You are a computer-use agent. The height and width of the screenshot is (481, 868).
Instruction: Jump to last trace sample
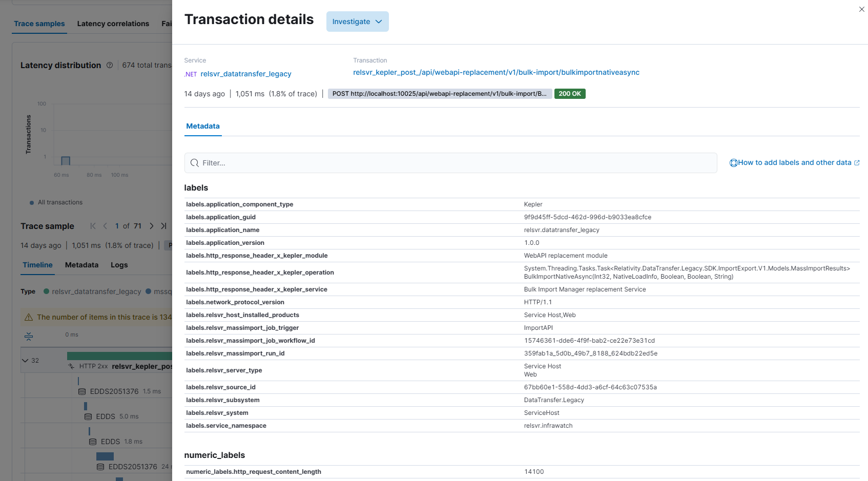(x=163, y=226)
